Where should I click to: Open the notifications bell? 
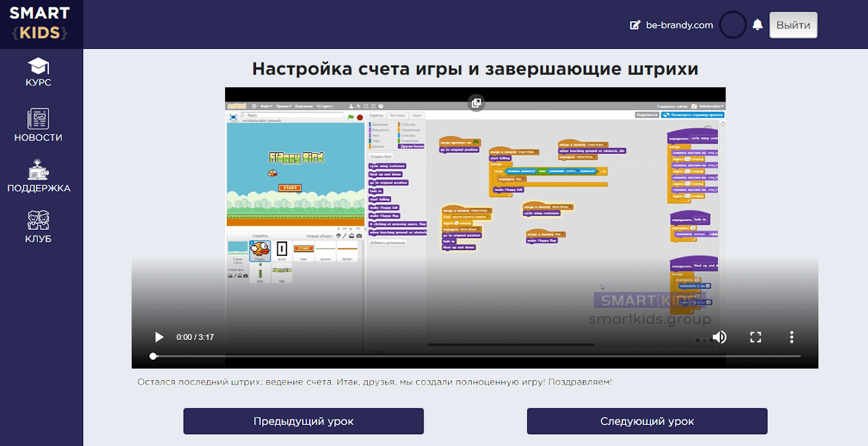click(x=757, y=25)
